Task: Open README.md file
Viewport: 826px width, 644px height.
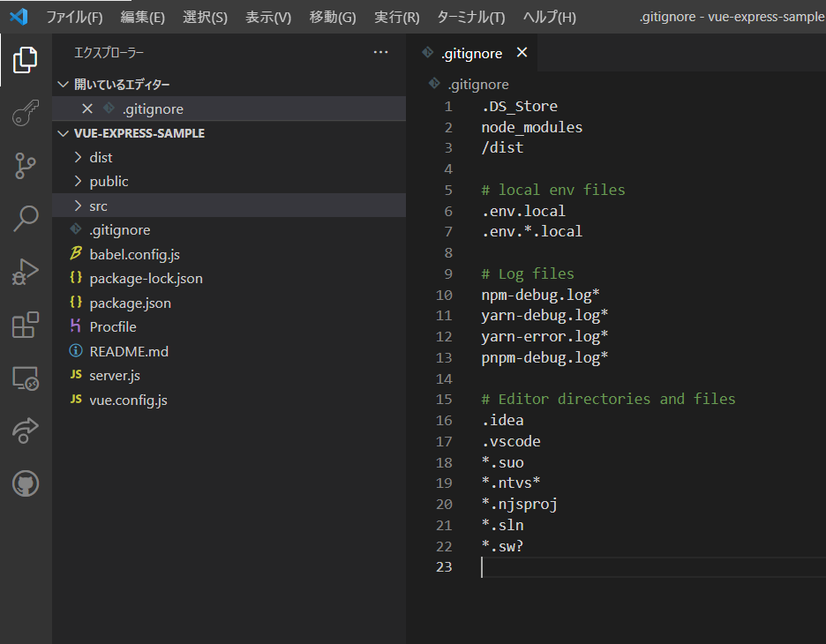Action: (x=229, y=351)
